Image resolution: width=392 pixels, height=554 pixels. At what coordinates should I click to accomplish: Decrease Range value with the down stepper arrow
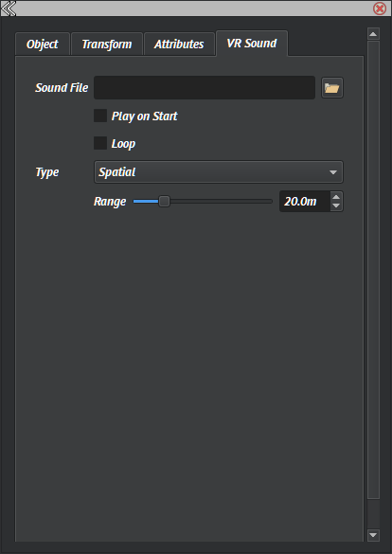coord(336,206)
